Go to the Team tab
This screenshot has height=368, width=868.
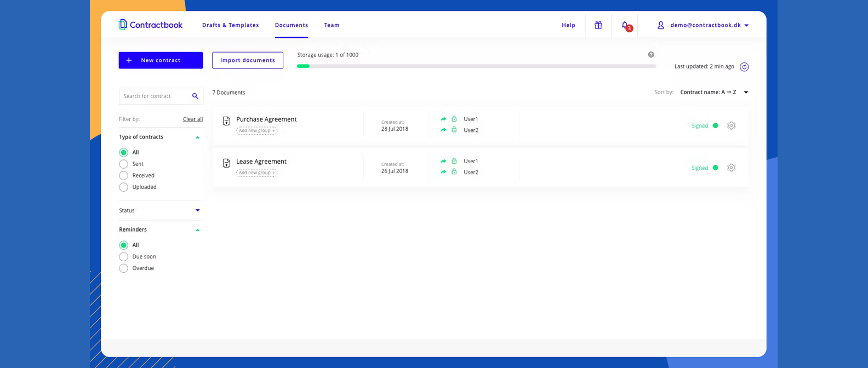click(332, 25)
